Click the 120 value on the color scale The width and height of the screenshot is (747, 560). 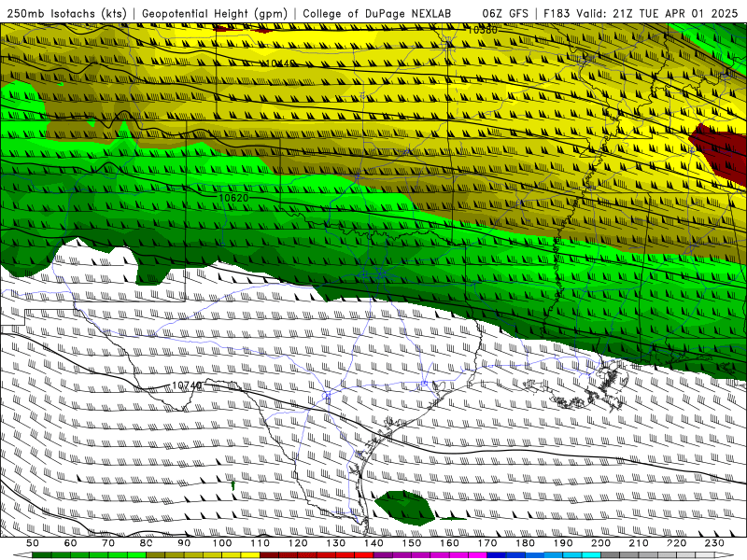[x=298, y=543]
